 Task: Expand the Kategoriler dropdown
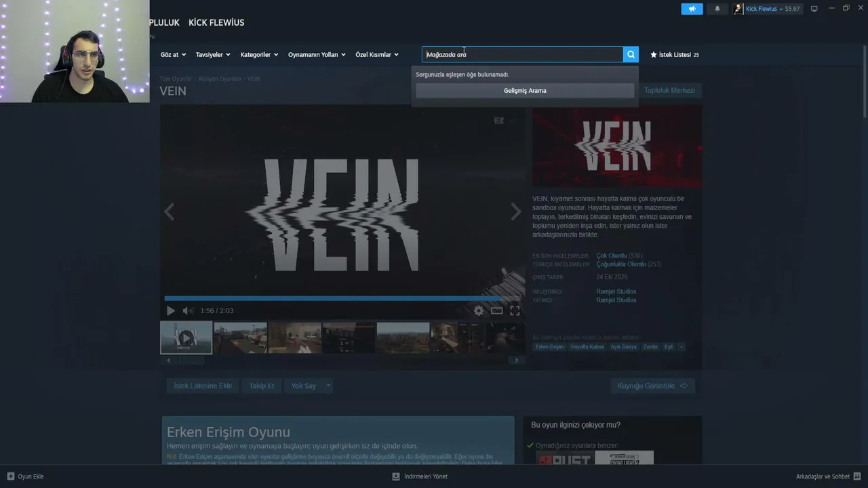point(259,54)
